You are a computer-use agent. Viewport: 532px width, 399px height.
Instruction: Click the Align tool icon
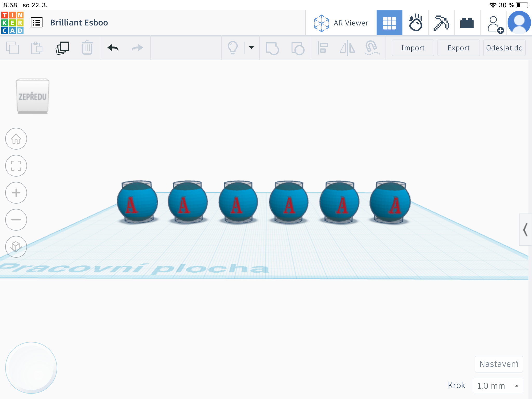pyautogui.click(x=323, y=48)
